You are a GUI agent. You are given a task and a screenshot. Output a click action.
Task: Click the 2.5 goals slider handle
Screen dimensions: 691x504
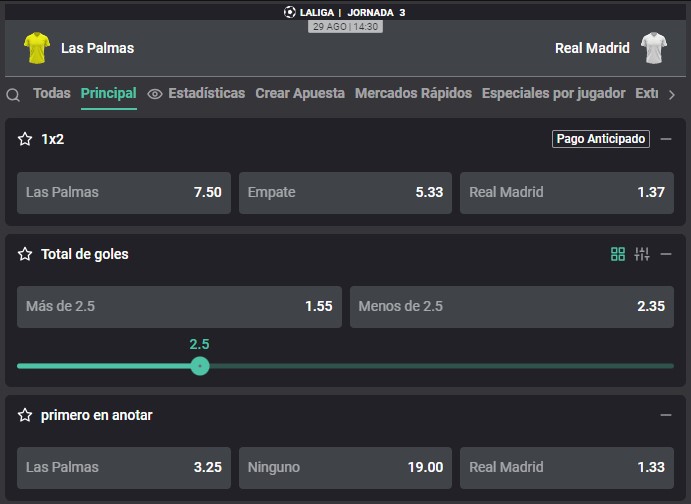tap(200, 366)
